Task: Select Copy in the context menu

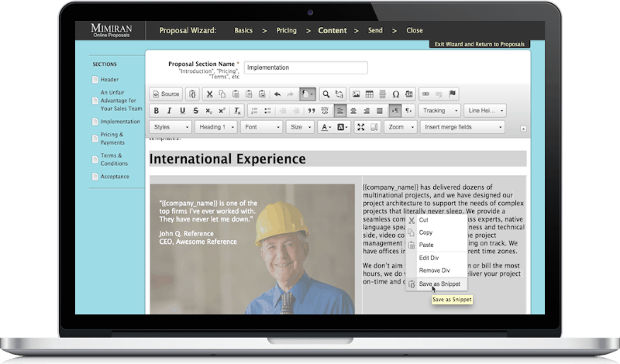Action: pos(436,232)
